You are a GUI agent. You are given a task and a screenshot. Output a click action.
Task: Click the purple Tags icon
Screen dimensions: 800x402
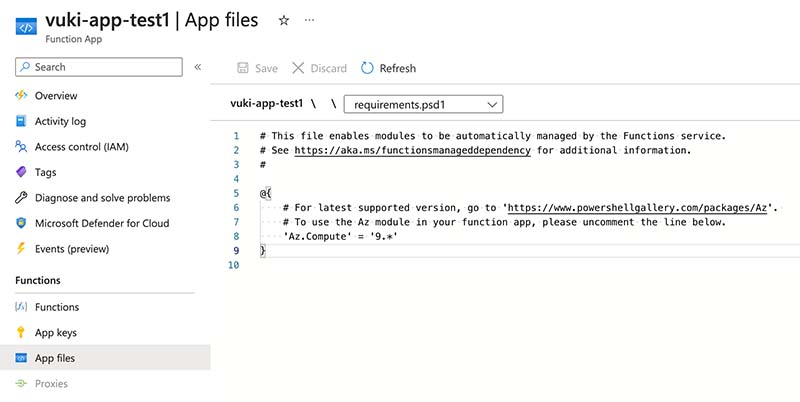pos(21,172)
